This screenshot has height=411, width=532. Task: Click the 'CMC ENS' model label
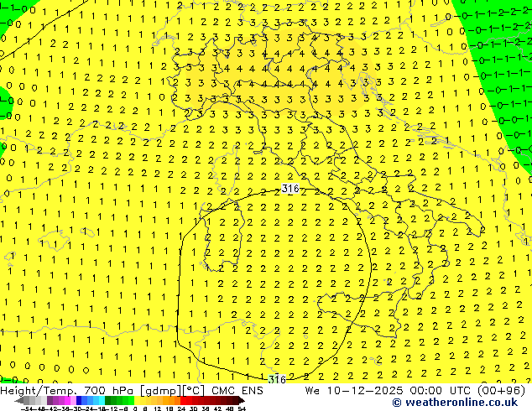(237, 390)
